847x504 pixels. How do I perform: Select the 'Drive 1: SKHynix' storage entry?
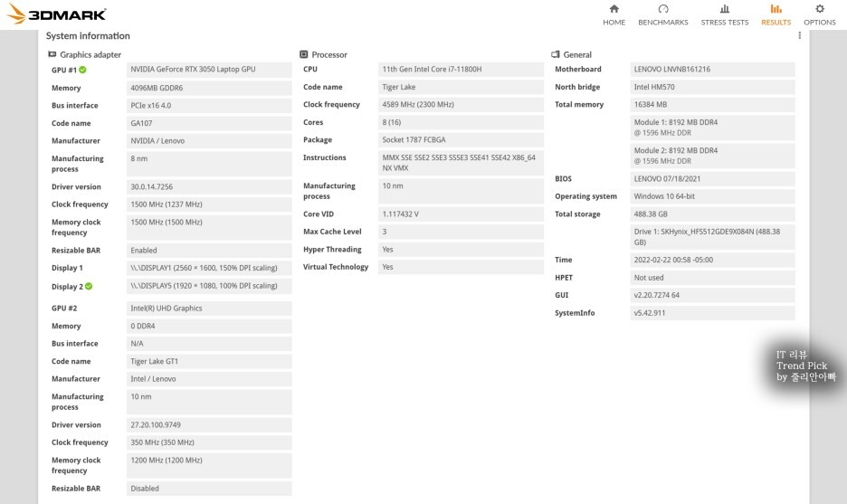(x=712, y=237)
